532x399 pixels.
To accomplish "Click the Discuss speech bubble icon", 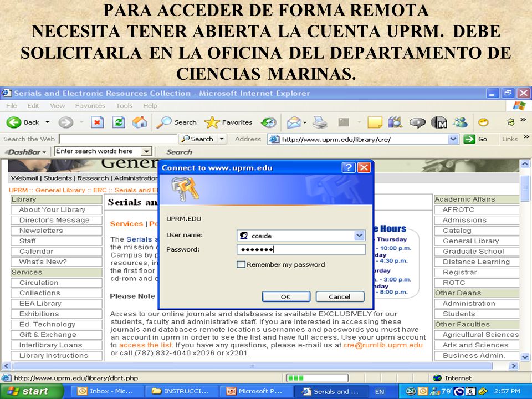I will coord(417,122).
